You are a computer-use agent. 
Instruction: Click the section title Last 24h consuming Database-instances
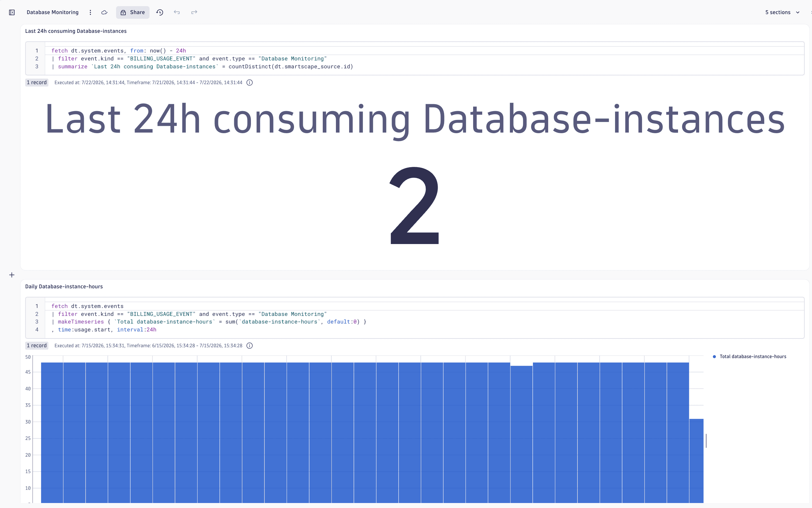tap(76, 31)
